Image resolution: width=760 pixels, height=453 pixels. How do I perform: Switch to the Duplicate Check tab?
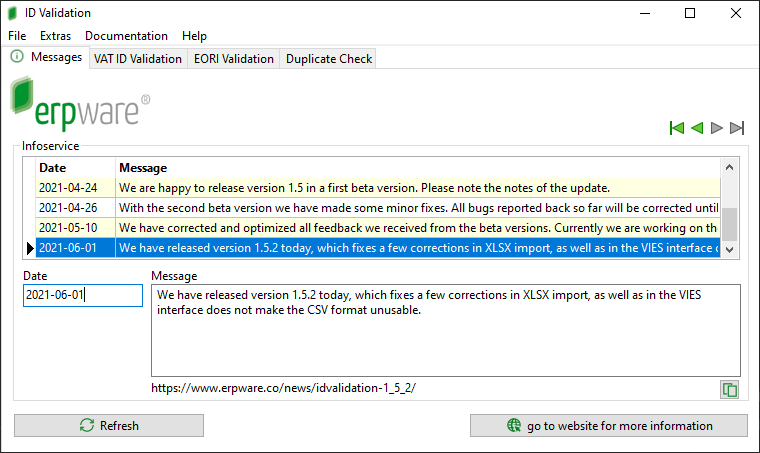[329, 59]
